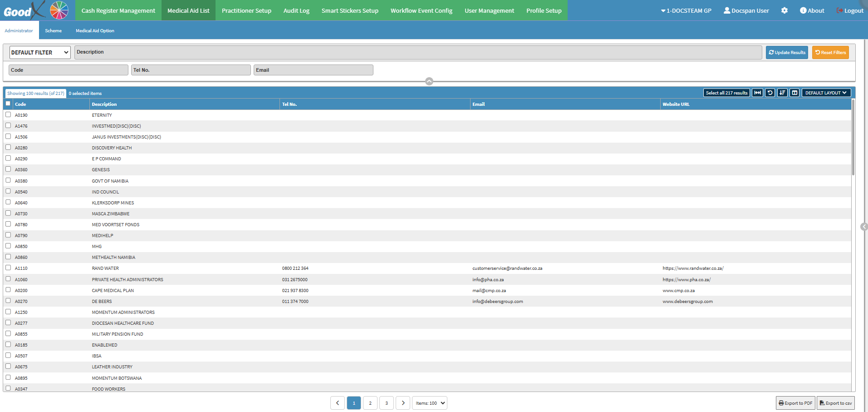The image size is (868, 412).
Task: Open Smart Stickers Setup menu
Action: point(350,10)
